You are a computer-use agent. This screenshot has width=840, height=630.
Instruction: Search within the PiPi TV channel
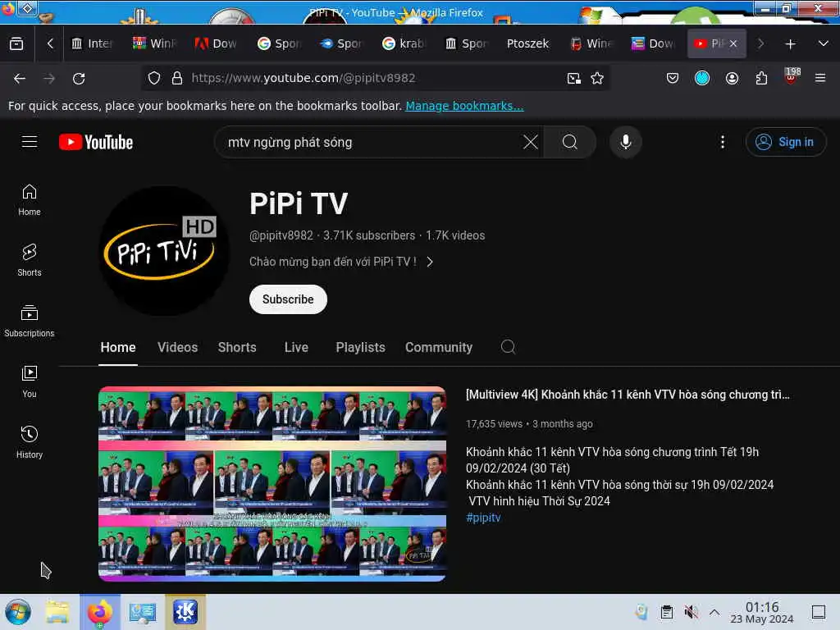508,347
